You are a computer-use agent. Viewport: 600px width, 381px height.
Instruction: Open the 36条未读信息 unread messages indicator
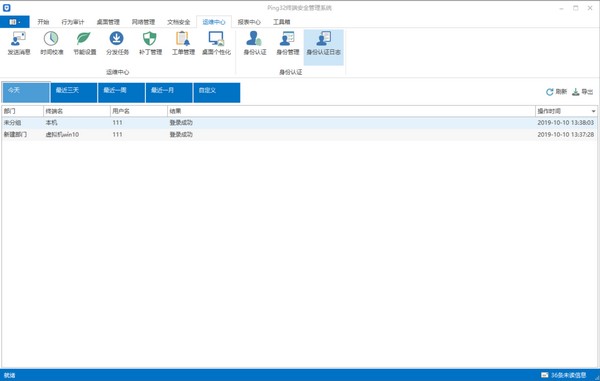pyautogui.click(x=563, y=375)
